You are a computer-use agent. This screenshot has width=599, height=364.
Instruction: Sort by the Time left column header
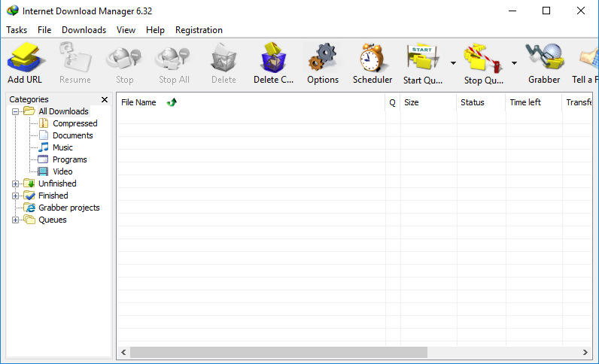click(534, 102)
